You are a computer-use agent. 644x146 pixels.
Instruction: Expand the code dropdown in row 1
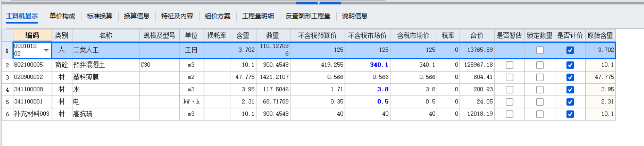[46, 50]
